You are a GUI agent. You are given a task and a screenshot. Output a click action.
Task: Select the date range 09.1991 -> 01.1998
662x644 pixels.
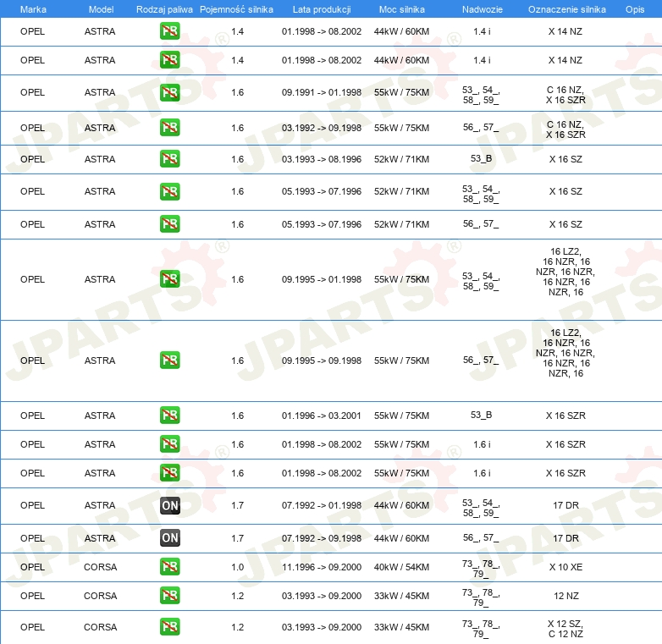[x=322, y=92]
